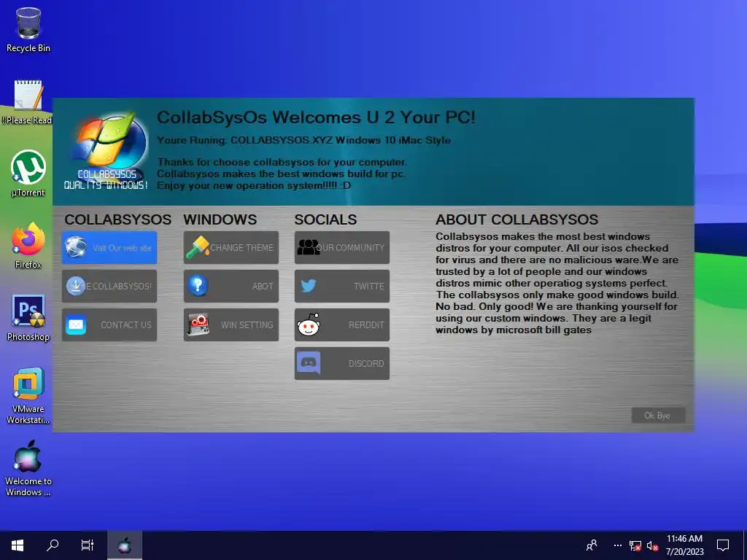
Task: Open the Photoshop desktop shortcut
Action: (28, 318)
